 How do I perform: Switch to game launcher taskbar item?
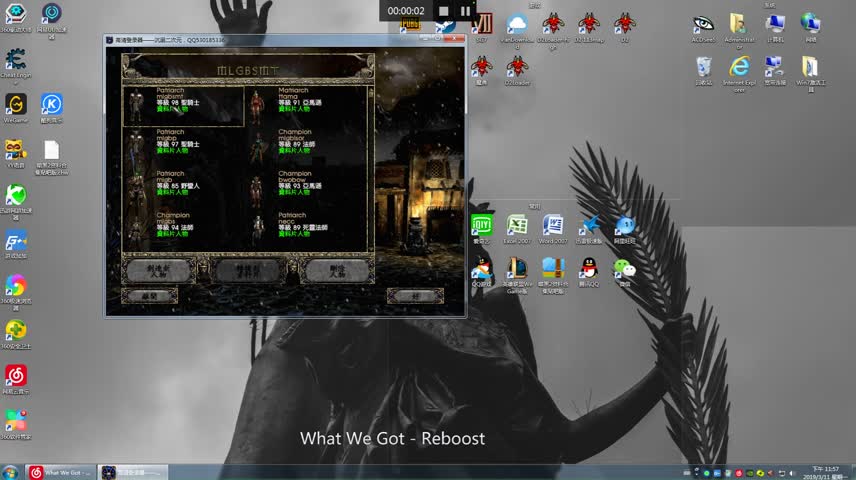(x=133, y=472)
